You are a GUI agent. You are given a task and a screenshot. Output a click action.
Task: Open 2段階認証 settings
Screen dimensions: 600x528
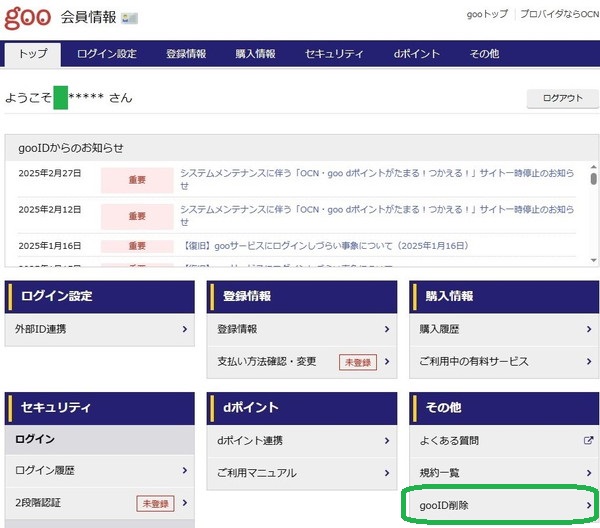99,503
